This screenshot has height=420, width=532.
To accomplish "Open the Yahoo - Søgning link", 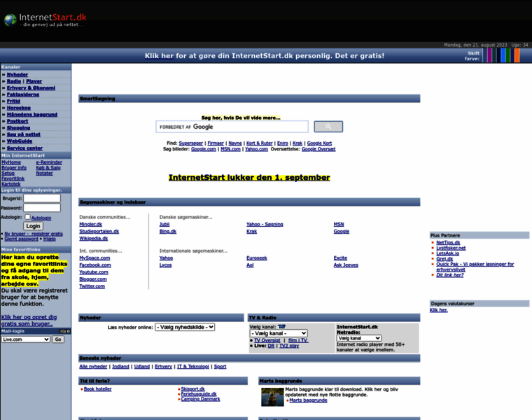I will 265,224.
